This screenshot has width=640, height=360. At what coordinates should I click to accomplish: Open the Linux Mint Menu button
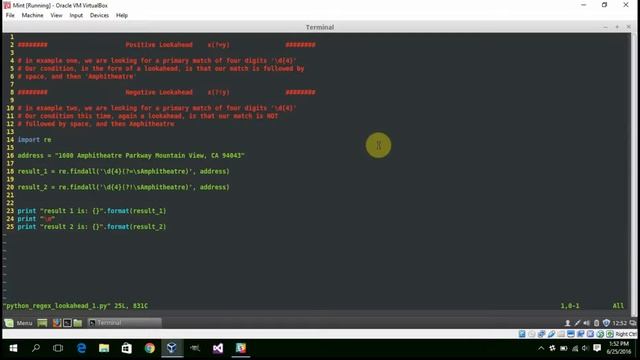(x=18, y=323)
